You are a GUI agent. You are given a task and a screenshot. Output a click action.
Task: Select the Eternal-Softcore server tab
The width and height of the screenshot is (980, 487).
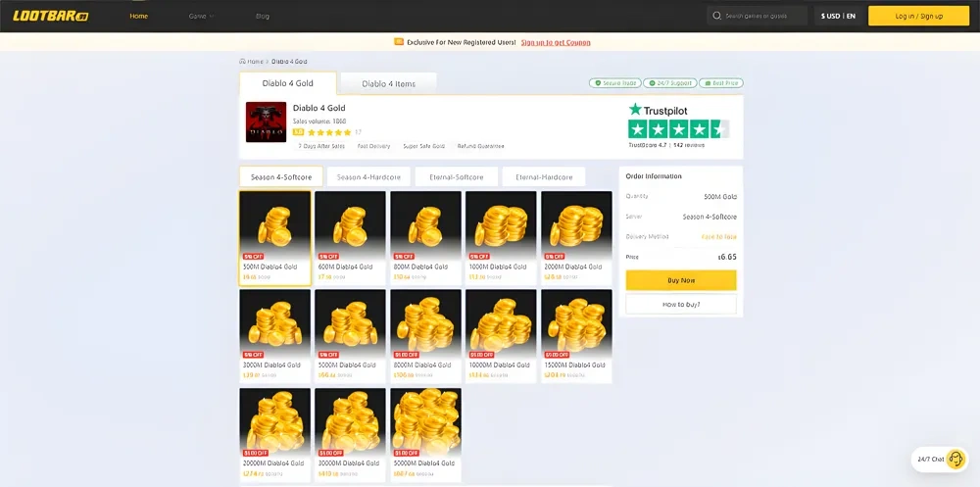(x=457, y=177)
